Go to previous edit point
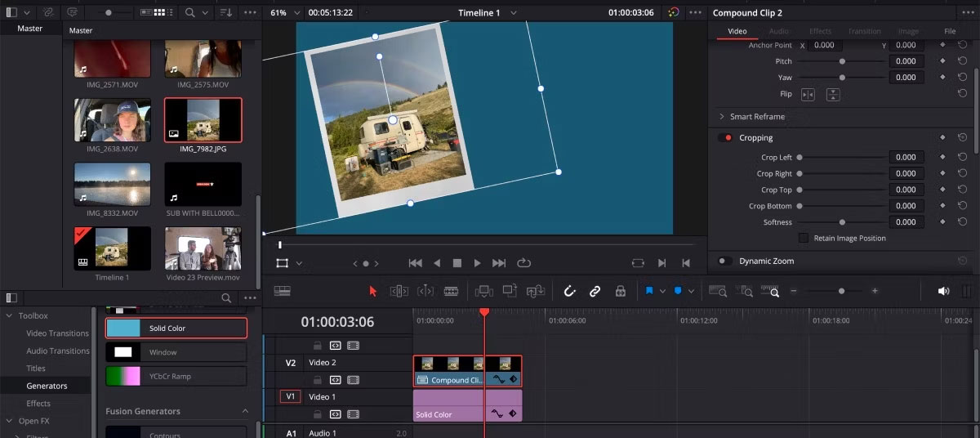980x438 pixels. coord(686,263)
